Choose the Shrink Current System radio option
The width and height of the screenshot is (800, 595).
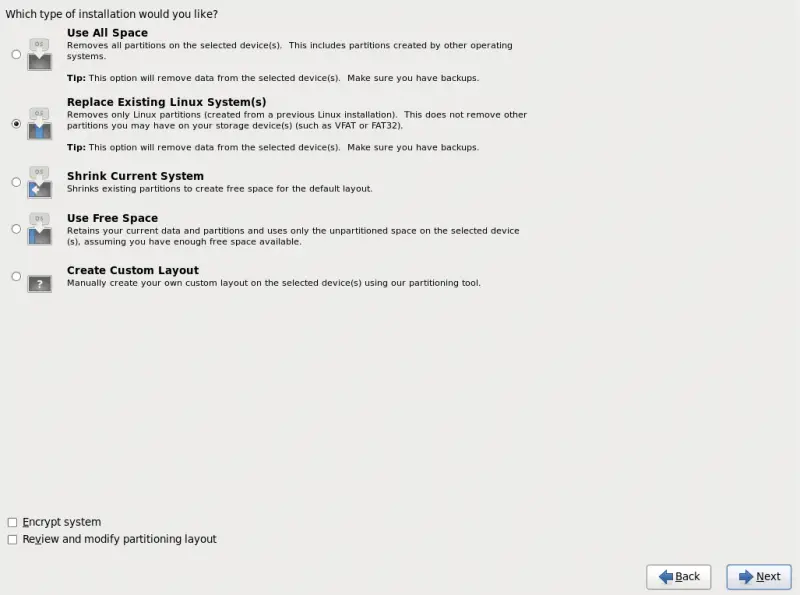coord(16,182)
